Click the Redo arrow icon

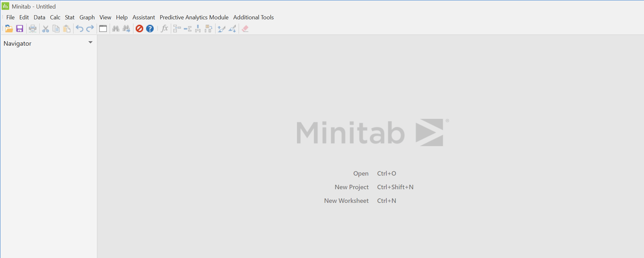tap(90, 29)
